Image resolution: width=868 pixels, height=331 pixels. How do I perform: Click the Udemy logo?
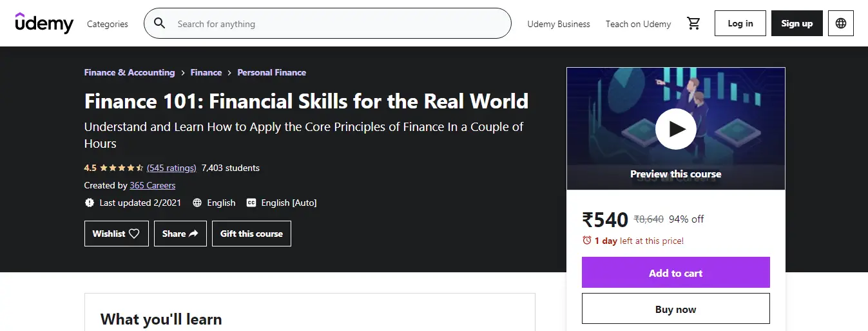44,23
